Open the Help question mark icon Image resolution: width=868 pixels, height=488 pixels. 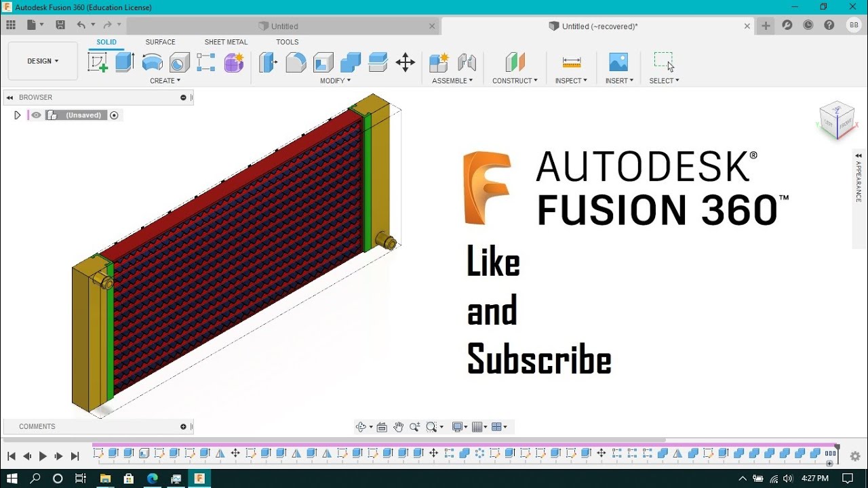click(x=829, y=25)
